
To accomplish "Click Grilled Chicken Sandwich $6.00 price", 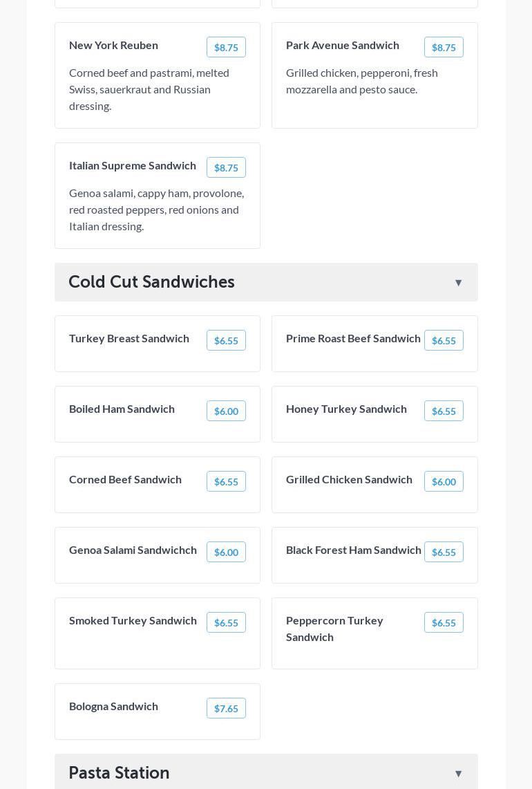I will [444, 482].
